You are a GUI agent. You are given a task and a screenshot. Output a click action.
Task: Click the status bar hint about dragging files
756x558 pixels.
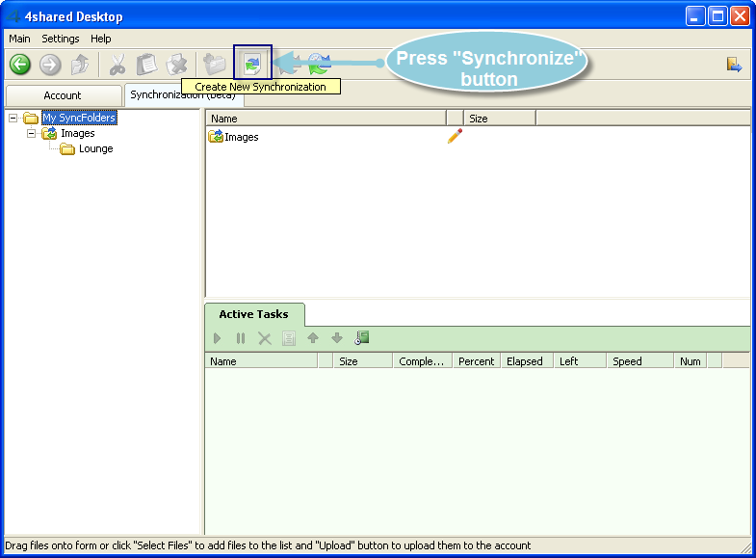click(x=268, y=545)
